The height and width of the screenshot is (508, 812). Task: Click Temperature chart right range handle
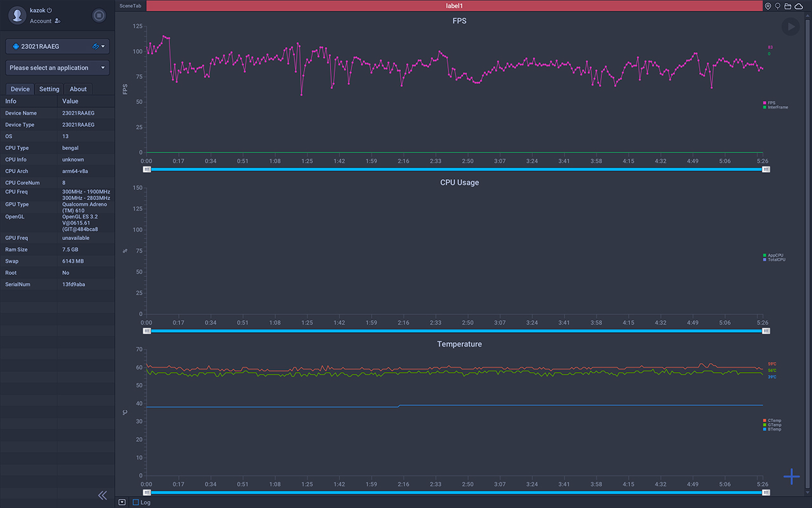(766, 492)
